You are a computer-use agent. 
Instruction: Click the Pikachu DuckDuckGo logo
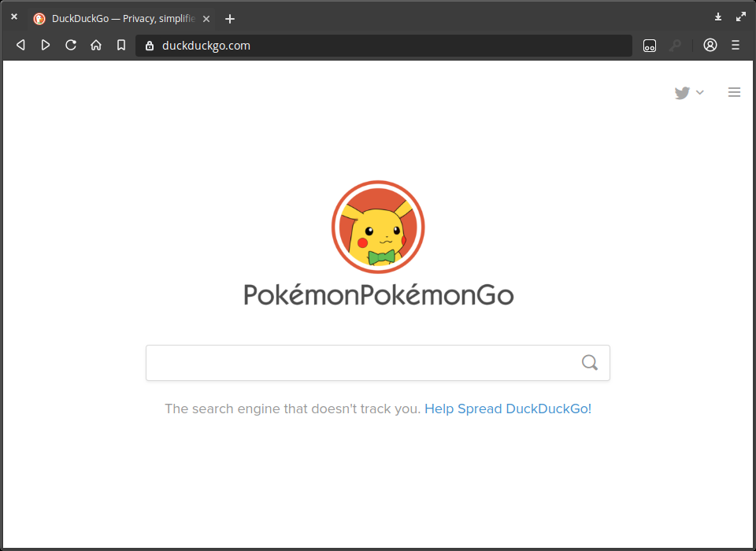pos(377,227)
